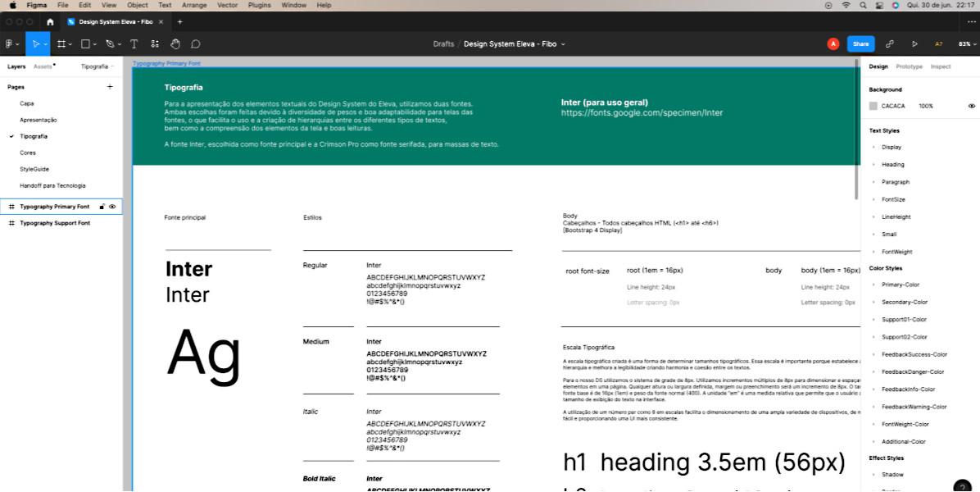Open the Apresentação page
The image size is (980, 492).
pyautogui.click(x=39, y=120)
